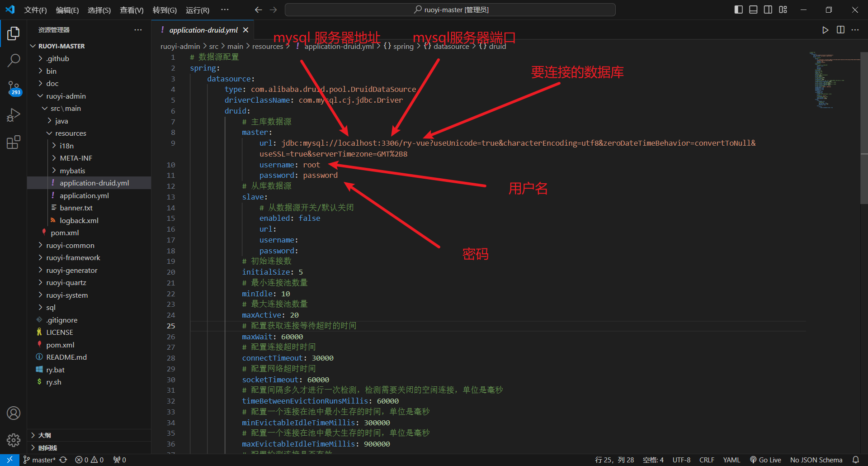Click the Go Live status bar button
The width and height of the screenshot is (868, 466).
tap(765, 460)
